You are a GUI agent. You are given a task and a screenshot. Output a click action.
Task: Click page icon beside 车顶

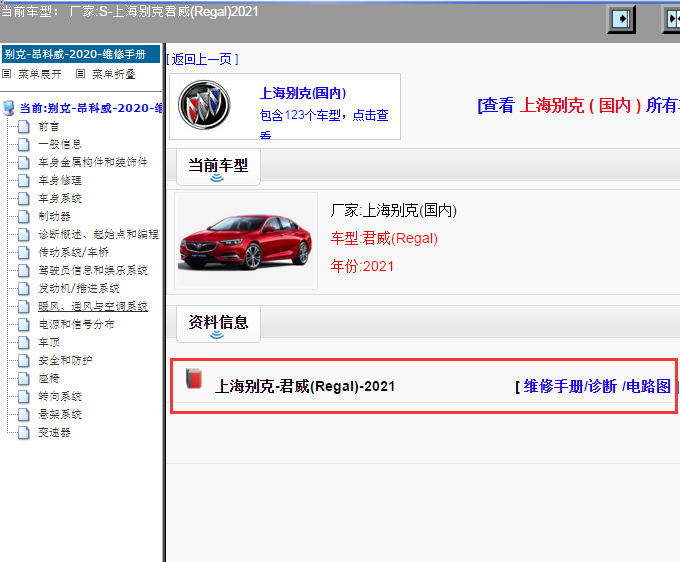pos(23,343)
